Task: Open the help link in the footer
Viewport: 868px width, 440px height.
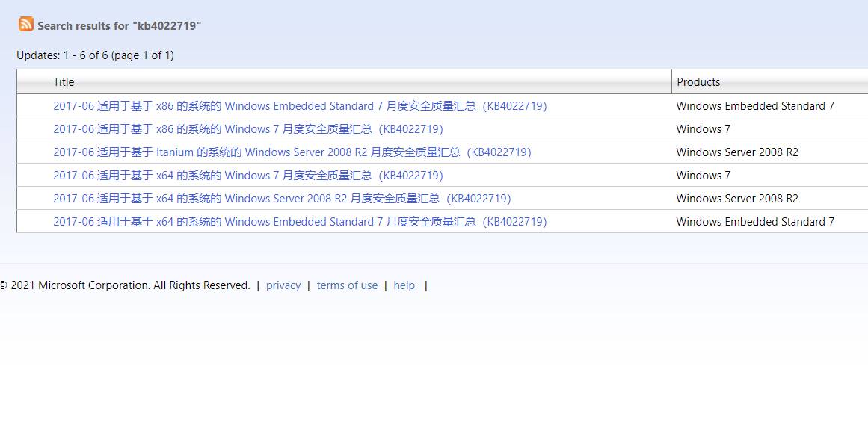Action: (x=404, y=285)
